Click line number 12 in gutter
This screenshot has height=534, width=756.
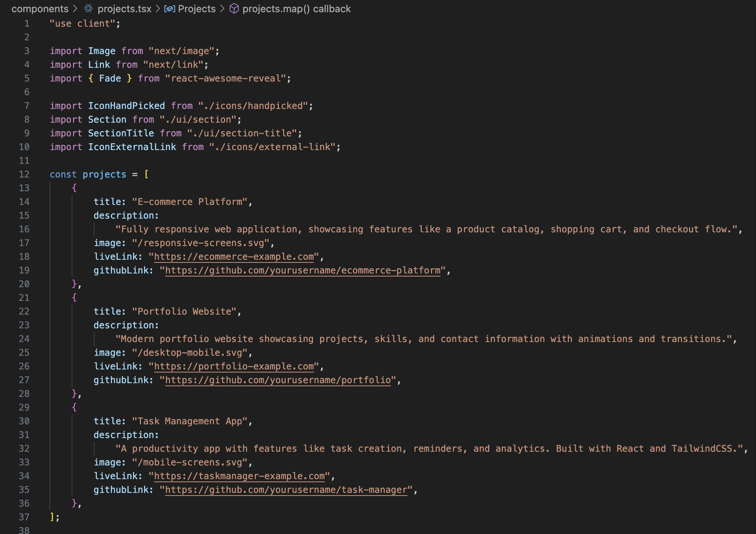[x=24, y=174]
